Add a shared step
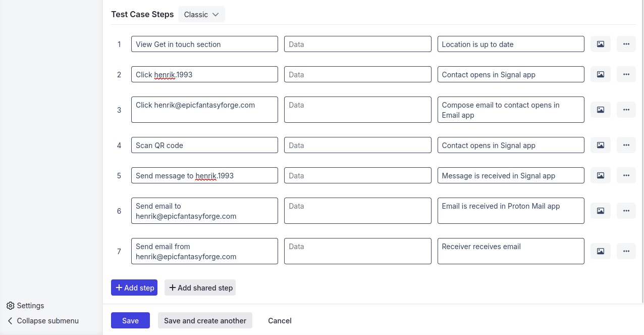 click(x=200, y=288)
